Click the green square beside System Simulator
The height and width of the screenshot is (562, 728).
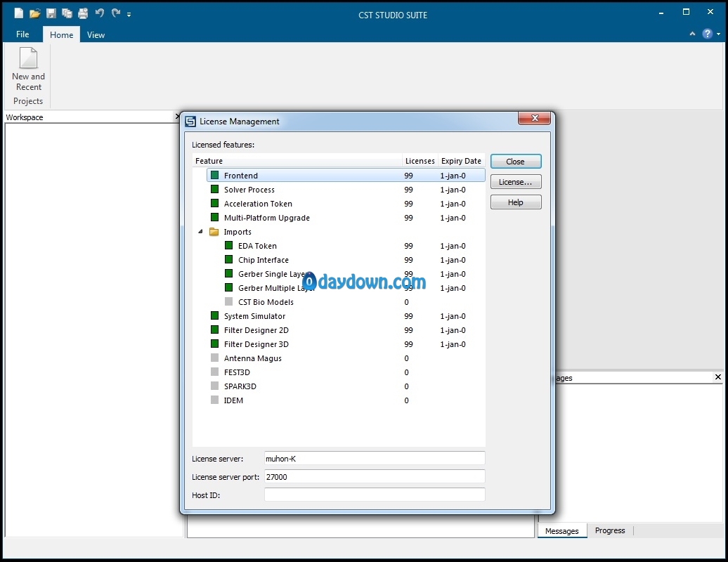(x=214, y=315)
